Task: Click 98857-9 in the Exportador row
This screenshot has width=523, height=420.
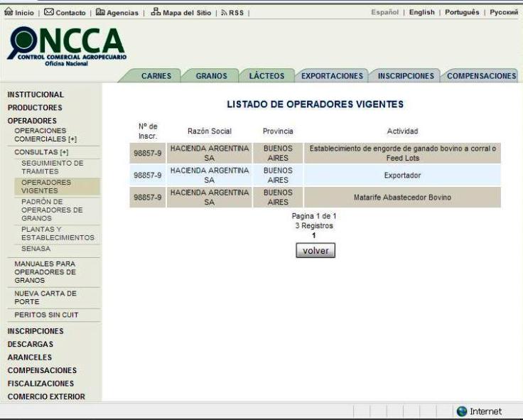Action: (147, 175)
